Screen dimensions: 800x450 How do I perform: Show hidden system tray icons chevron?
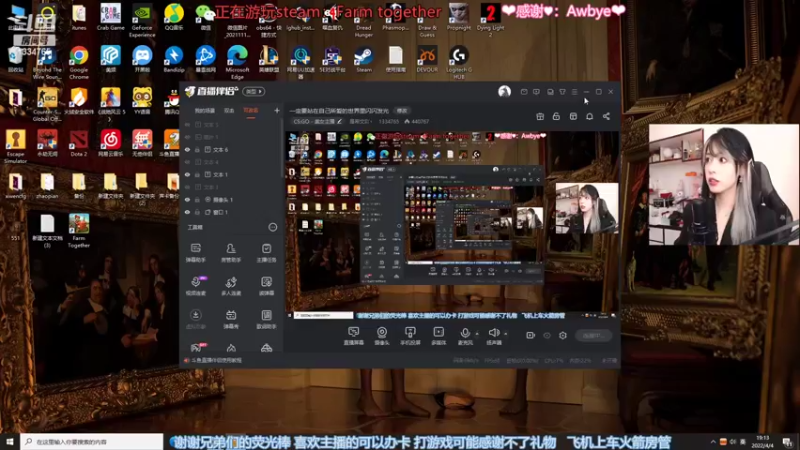click(x=713, y=441)
